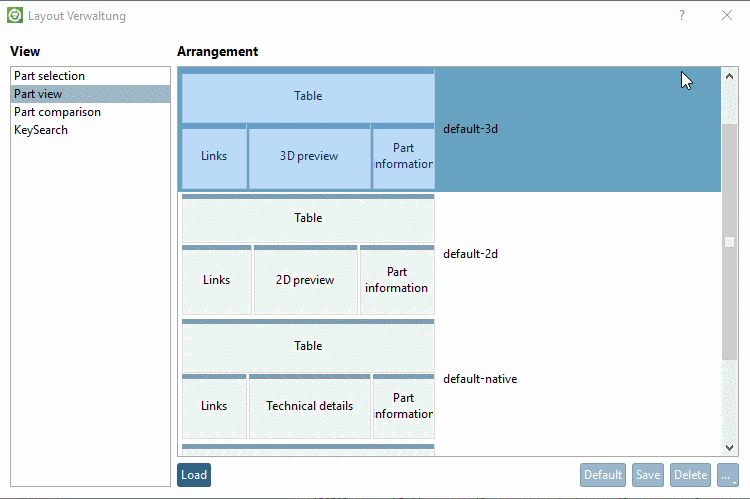This screenshot has height=499, width=750.
Task: Click the scrollbar down arrow
Action: (x=729, y=448)
